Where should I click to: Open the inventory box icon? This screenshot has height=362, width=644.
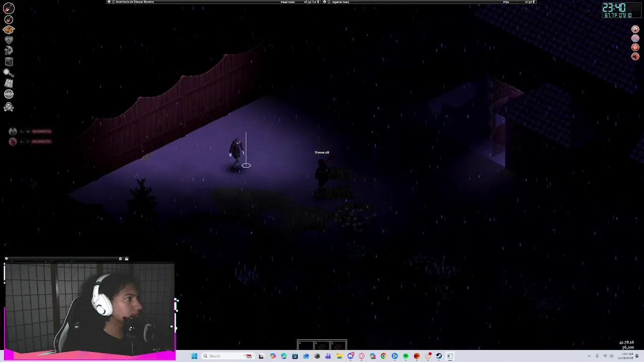tap(9, 30)
